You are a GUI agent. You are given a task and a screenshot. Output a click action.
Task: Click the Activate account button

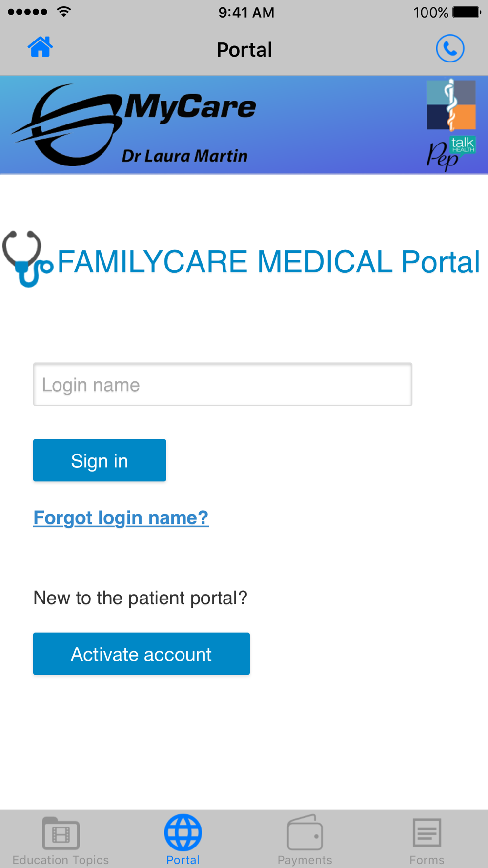[x=142, y=654]
